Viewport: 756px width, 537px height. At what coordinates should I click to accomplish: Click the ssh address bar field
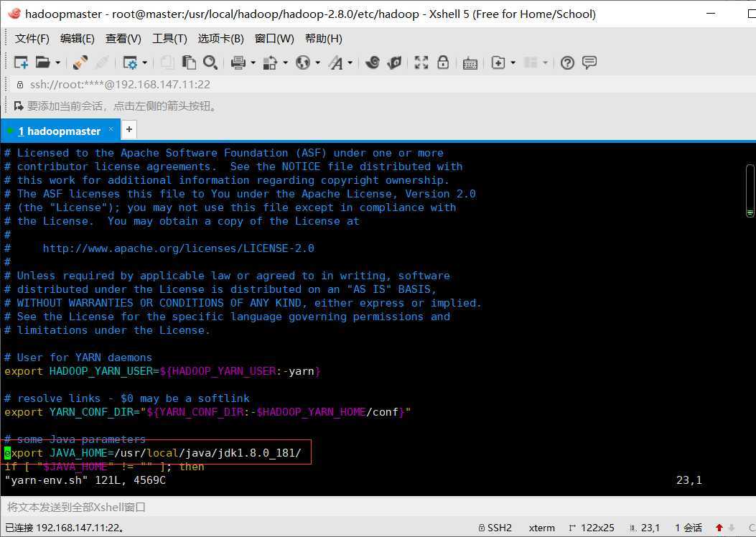381,85
